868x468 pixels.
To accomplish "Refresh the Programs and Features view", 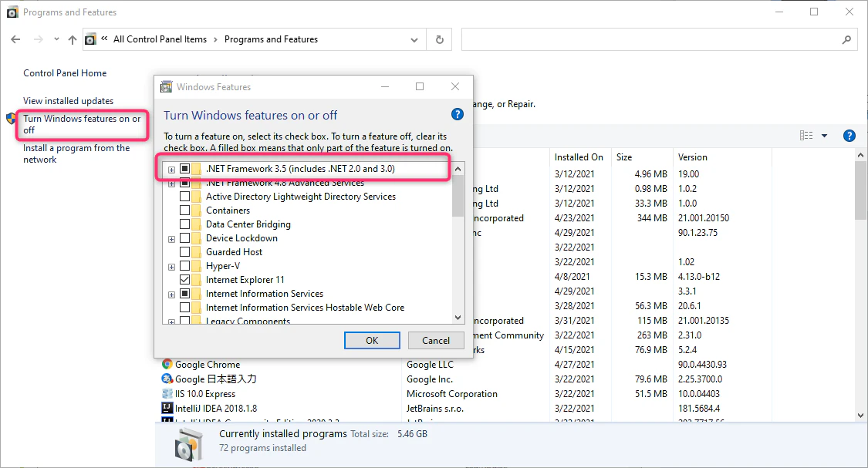I will 440,39.
